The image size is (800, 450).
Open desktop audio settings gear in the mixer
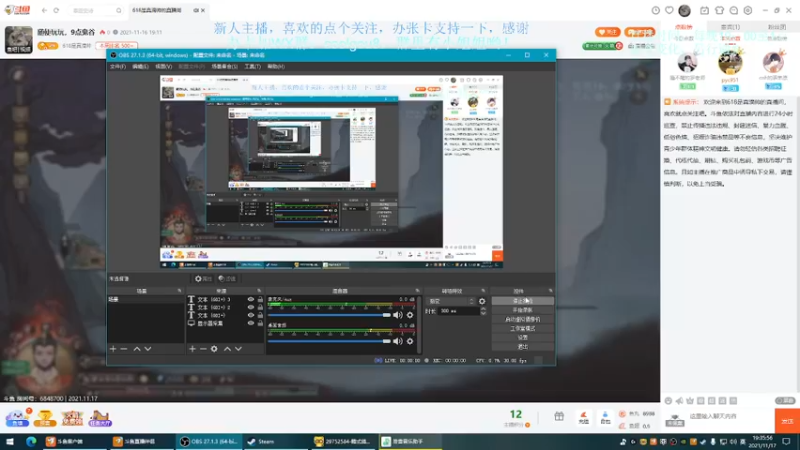[410, 341]
